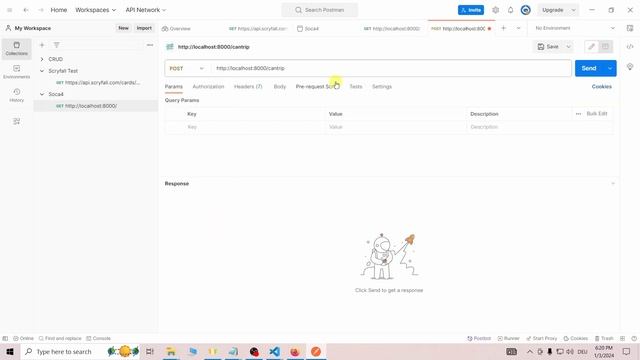640x360 pixels.
Task: Click the hamburger menu icon at top left
Action: (9, 10)
